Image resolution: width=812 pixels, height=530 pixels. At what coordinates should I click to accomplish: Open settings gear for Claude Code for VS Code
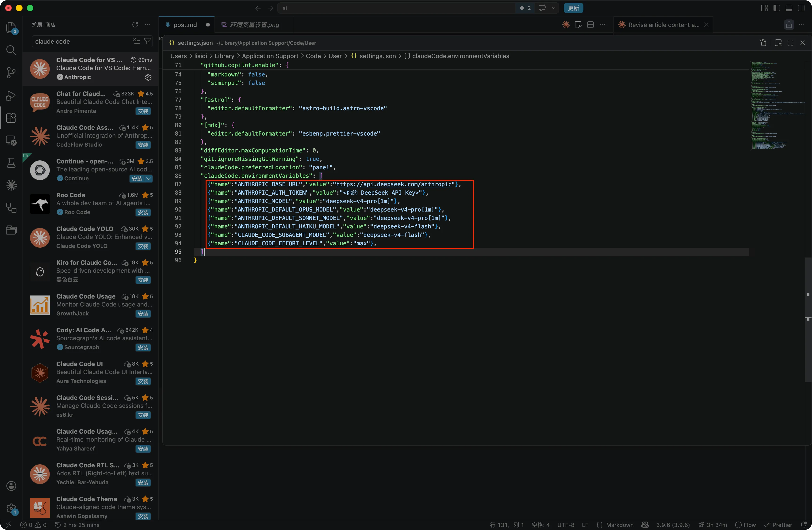[148, 77]
